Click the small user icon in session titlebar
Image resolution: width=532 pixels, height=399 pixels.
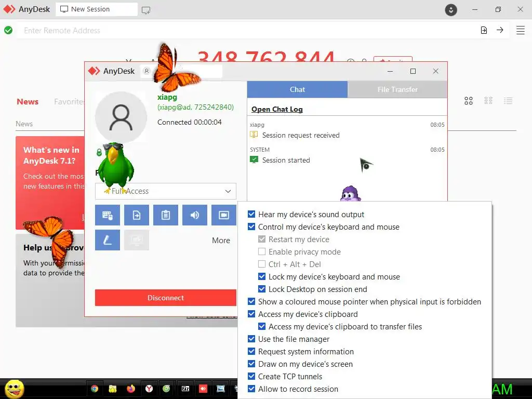[147, 71]
